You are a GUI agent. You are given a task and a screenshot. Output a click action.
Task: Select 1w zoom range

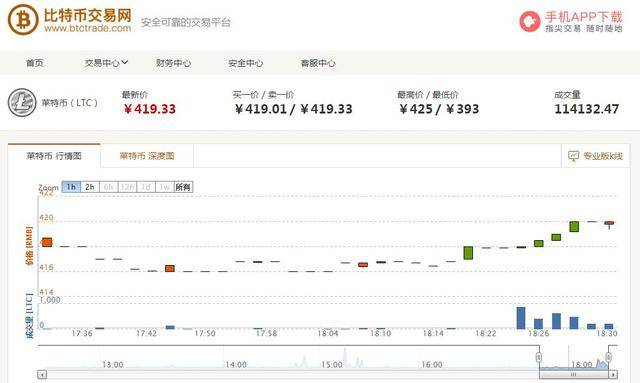point(164,187)
